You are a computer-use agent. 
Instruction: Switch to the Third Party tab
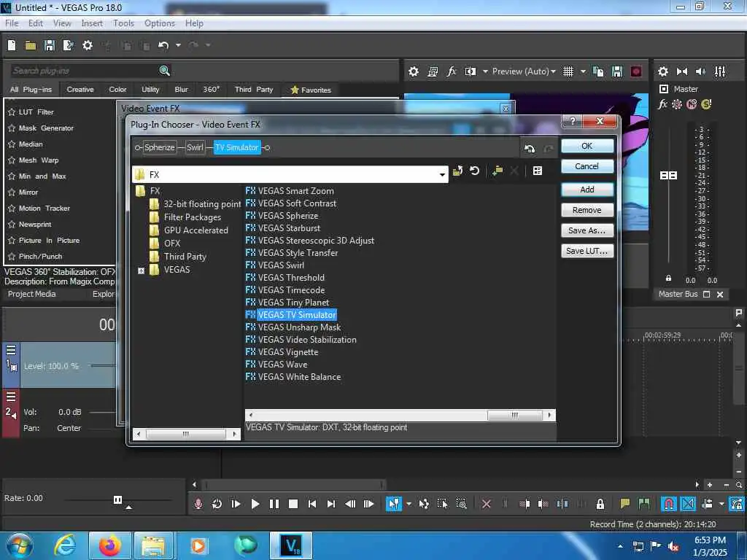coord(254,90)
